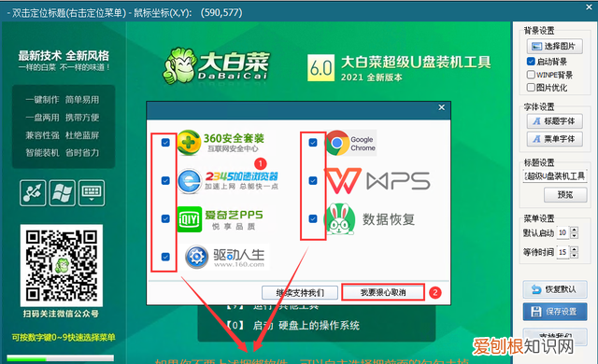
Task: Click the 爱奇艺PPS logo
Action: click(190, 219)
